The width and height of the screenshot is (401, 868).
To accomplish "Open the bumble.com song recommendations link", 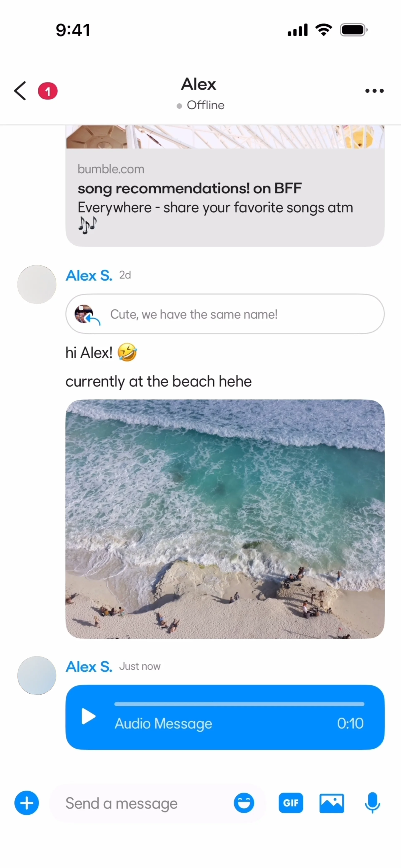I will pyautogui.click(x=225, y=197).
